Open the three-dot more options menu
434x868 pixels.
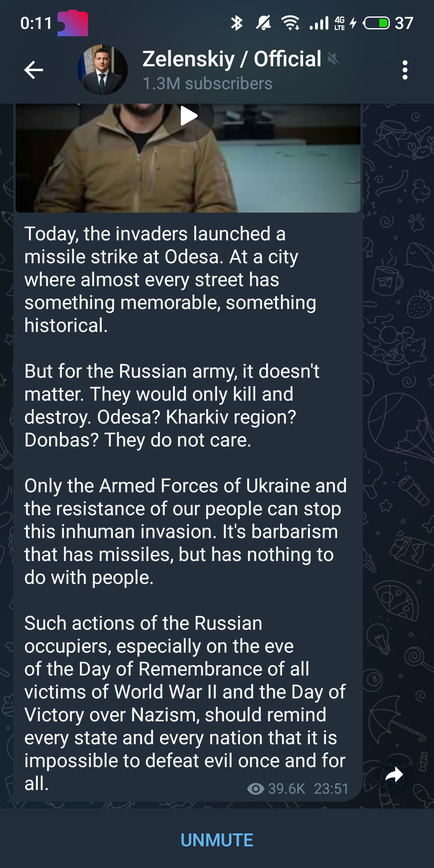(405, 70)
